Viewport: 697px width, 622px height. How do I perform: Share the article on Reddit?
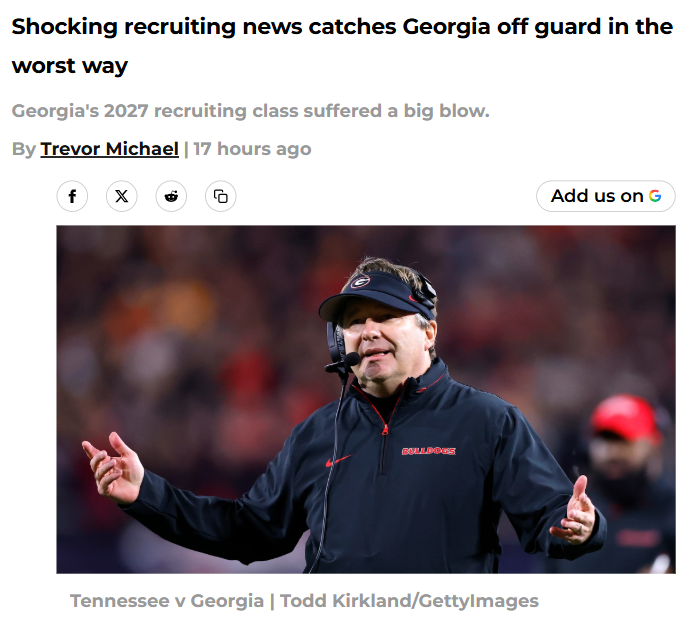click(x=171, y=196)
